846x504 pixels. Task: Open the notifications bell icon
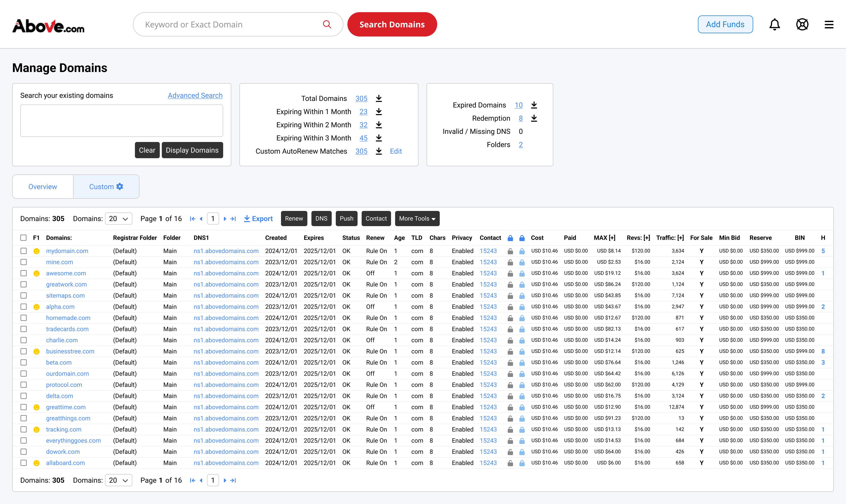774,24
